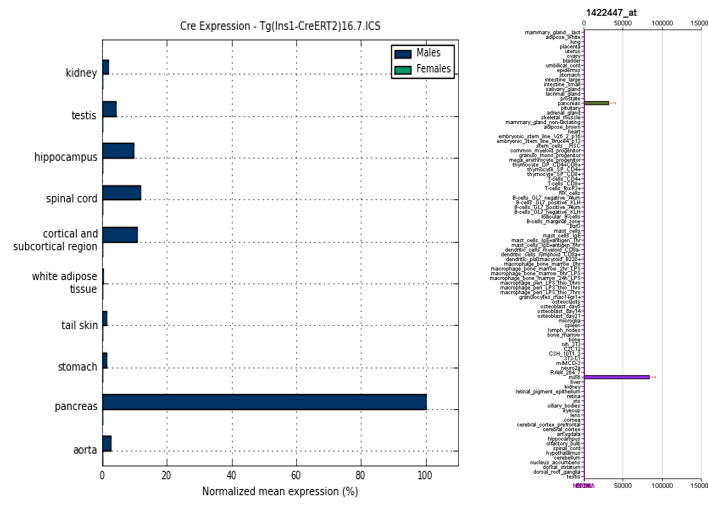Viewport: 708px width, 508px height.
Task: Click the 'pancreas' label in 1422447_at chart
Action: click(x=569, y=103)
